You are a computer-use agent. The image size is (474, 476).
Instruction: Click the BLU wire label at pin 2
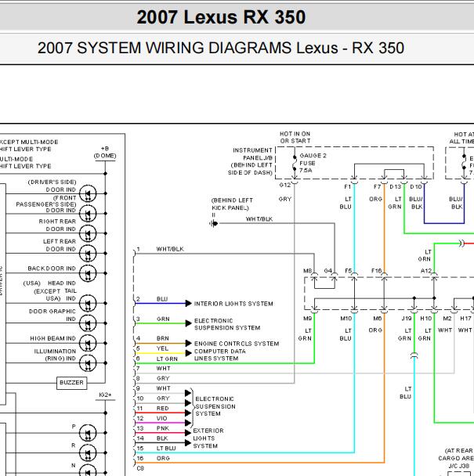tap(162, 299)
